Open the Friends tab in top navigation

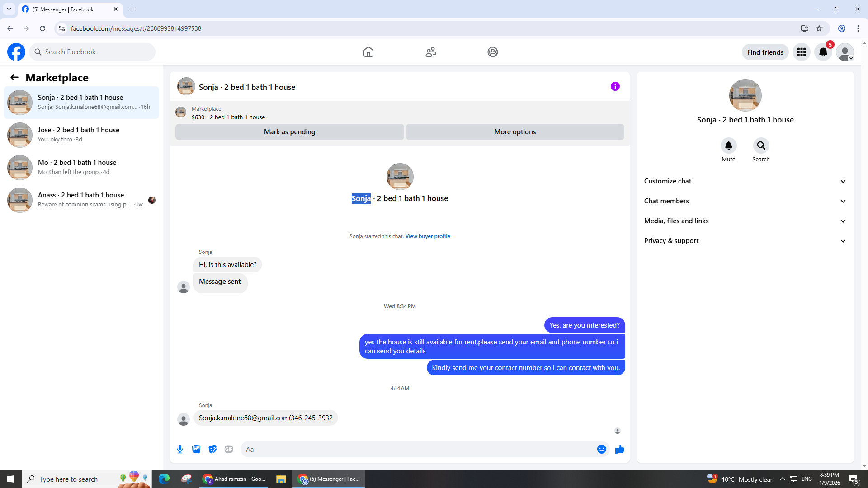(430, 52)
